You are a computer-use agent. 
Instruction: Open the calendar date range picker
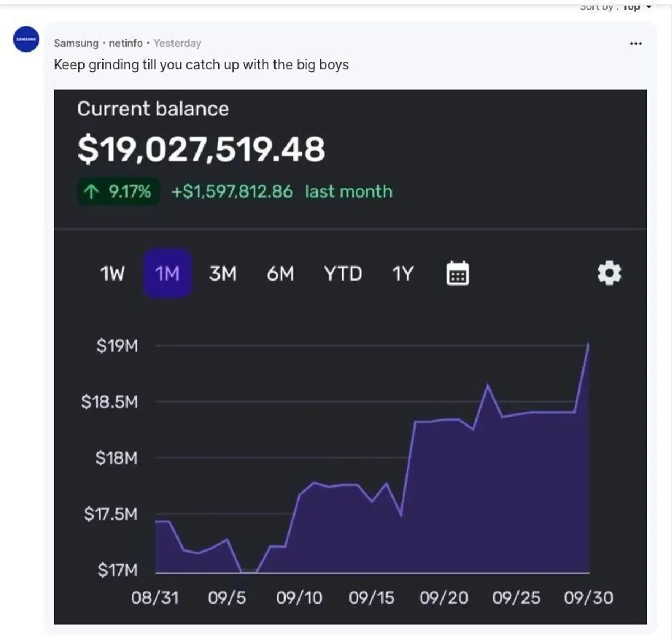(x=458, y=274)
